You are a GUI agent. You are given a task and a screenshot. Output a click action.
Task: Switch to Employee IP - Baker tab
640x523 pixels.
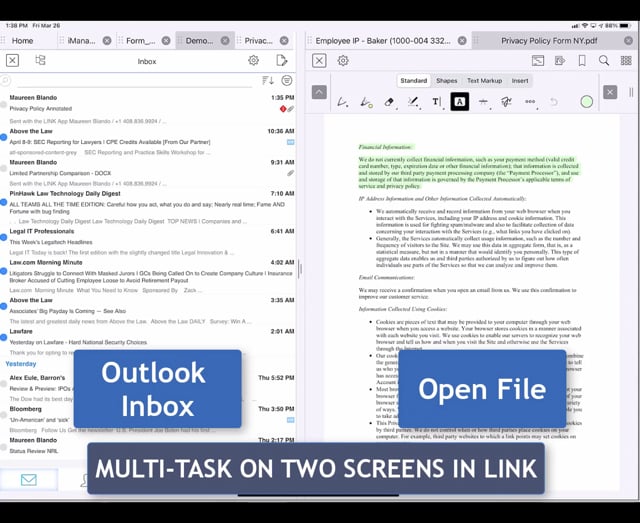point(383,41)
